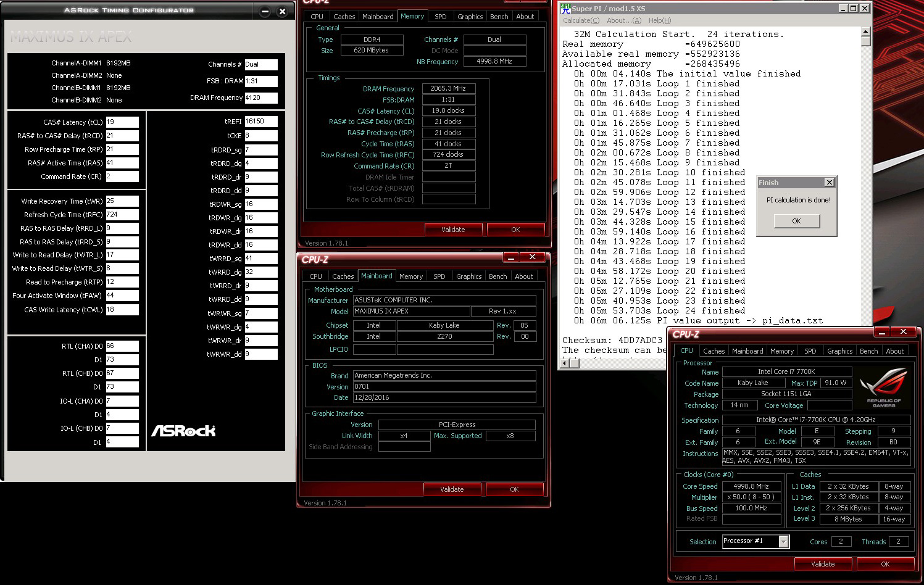
Task: Open Mainboard tab in CPU-Z CPU window
Action: click(747, 351)
